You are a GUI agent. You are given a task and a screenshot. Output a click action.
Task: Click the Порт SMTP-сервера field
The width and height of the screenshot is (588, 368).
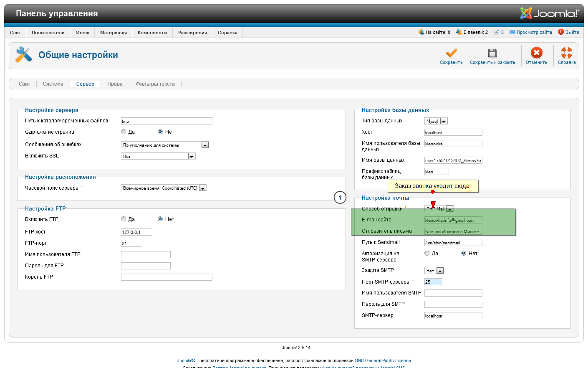click(x=433, y=282)
